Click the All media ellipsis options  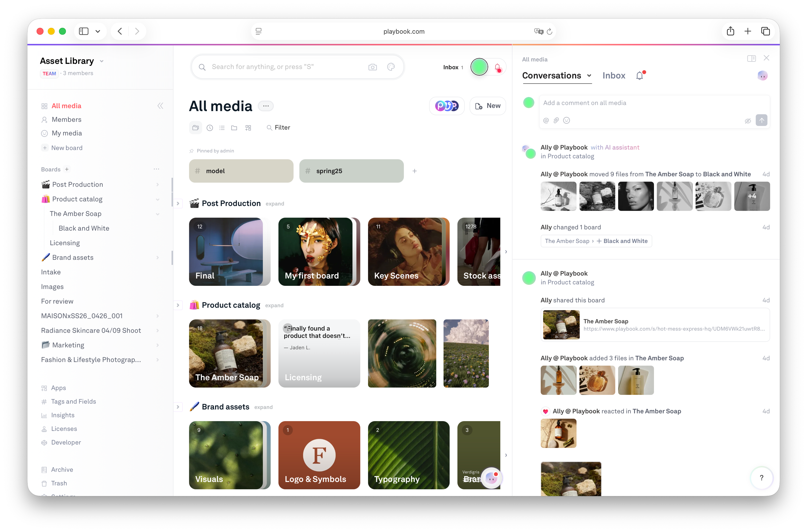(x=266, y=106)
